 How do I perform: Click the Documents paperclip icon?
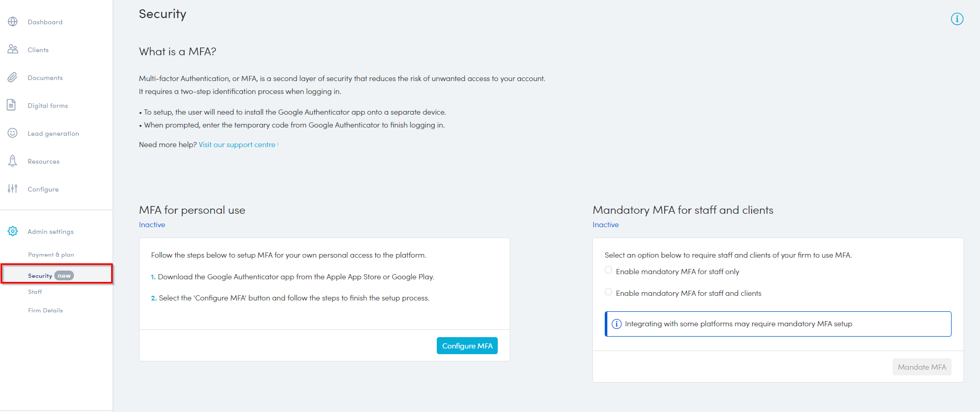click(x=13, y=77)
